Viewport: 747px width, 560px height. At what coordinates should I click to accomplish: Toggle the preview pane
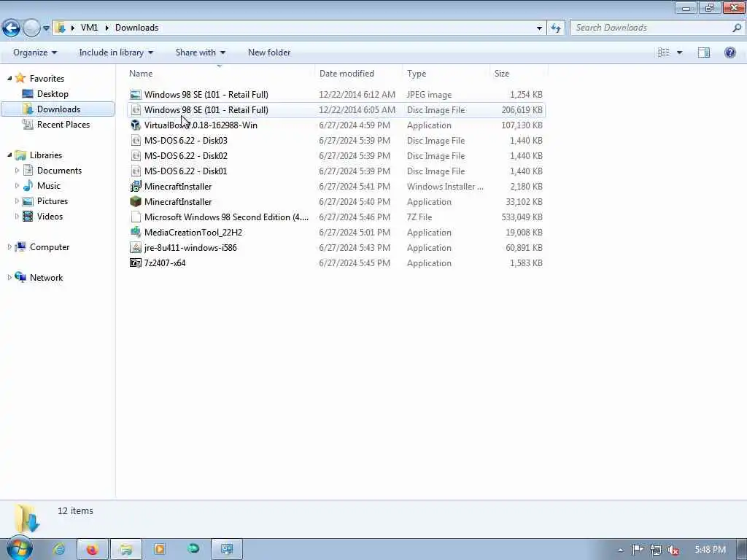click(704, 52)
